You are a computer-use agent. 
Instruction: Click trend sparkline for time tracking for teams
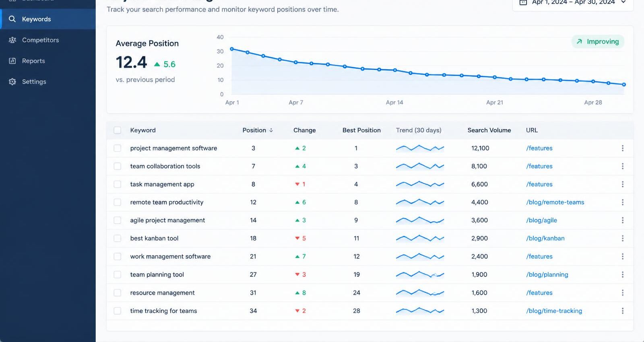[x=420, y=311]
